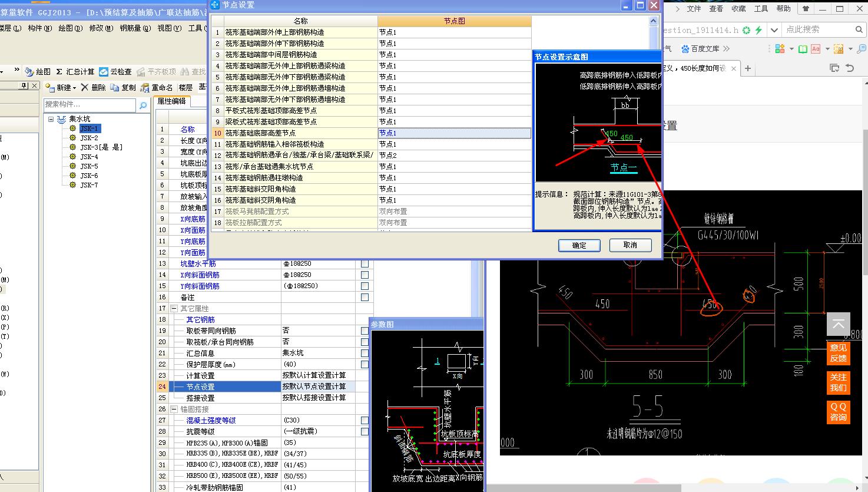Collapse the 其它属性 property group

[x=174, y=309]
